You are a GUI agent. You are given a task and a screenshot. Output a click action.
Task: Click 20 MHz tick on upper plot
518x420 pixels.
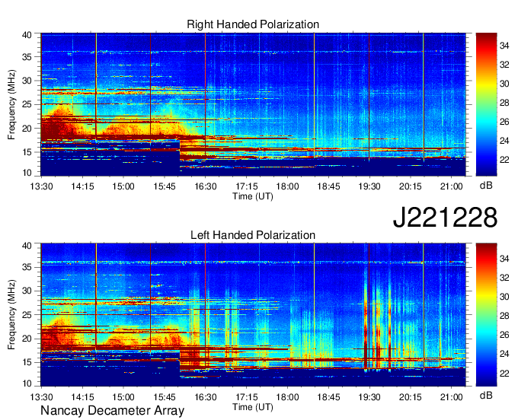click(27, 129)
